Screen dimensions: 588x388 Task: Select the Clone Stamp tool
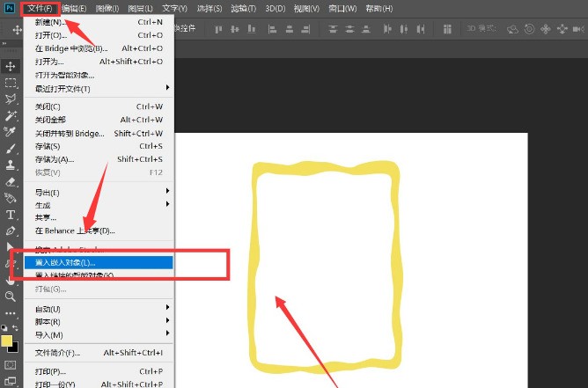11,165
